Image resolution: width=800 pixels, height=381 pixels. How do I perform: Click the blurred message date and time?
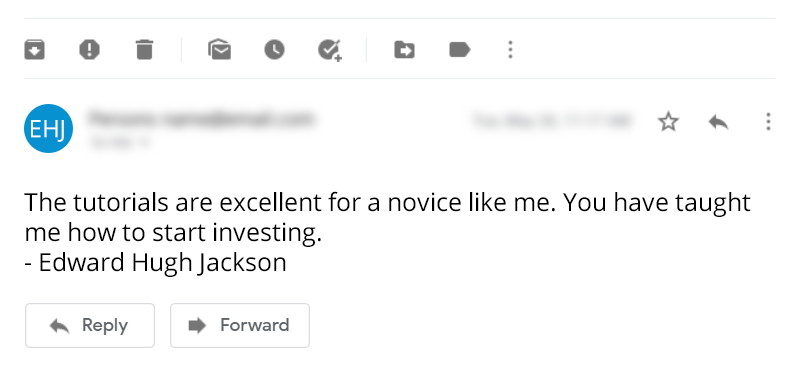553,121
